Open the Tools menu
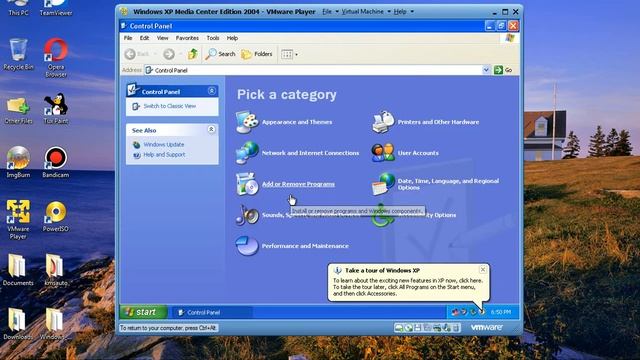 click(x=213, y=38)
